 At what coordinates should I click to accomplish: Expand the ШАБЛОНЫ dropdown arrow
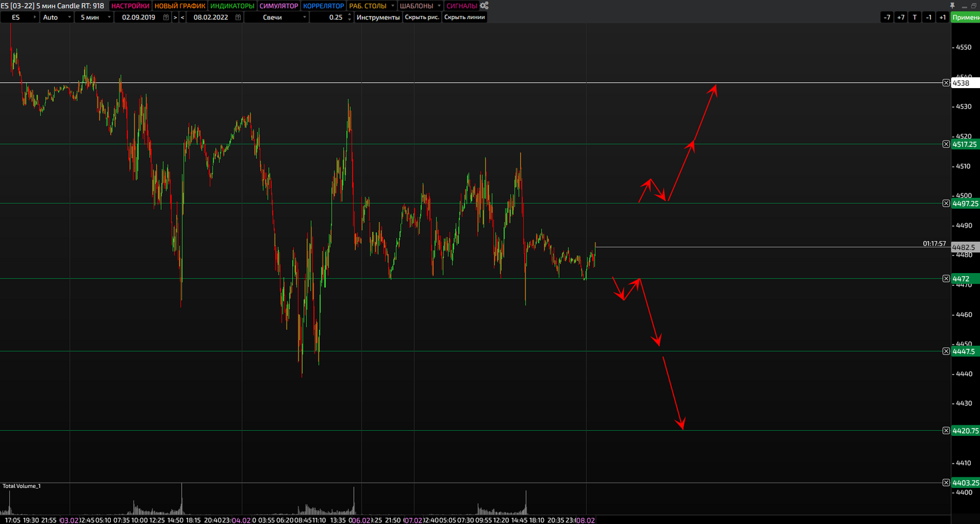(x=439, y=6)
